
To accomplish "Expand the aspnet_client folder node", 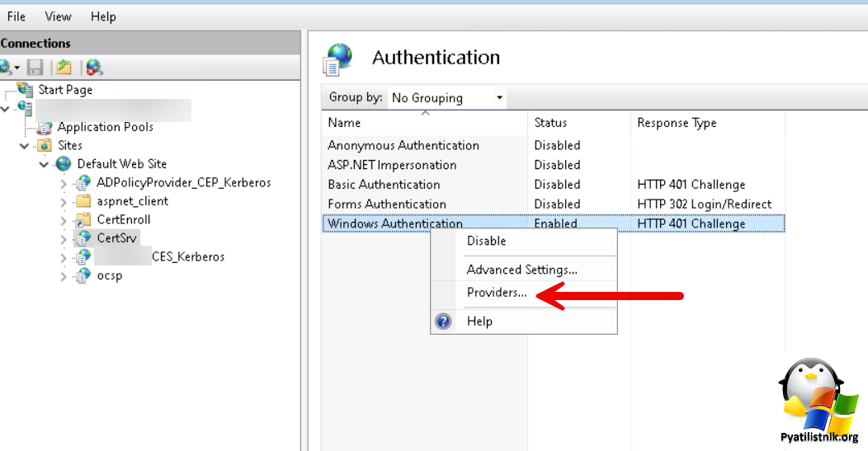I will click(x=63, y=202).
